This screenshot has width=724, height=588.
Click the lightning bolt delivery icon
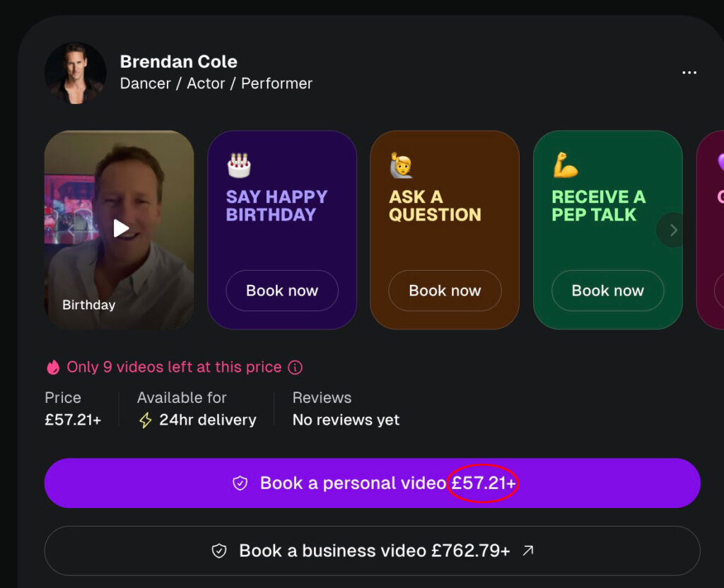[x=146, y=420]
